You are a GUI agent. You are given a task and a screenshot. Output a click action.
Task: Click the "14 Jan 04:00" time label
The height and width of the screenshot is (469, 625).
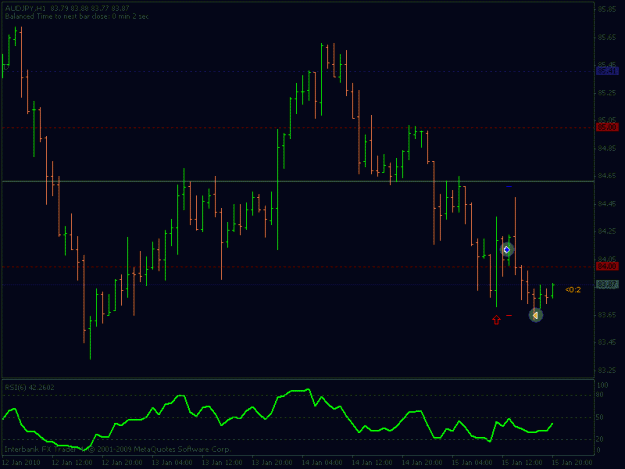tap(322, 462)
